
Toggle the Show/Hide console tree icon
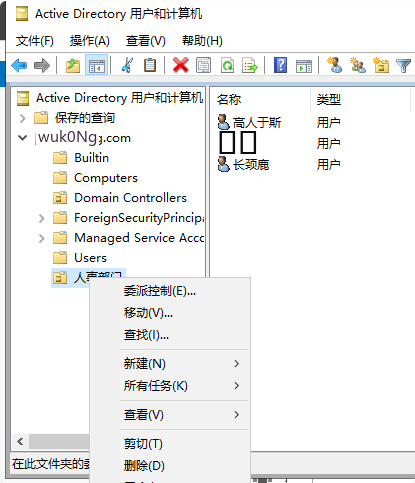[x=97, y=65]
